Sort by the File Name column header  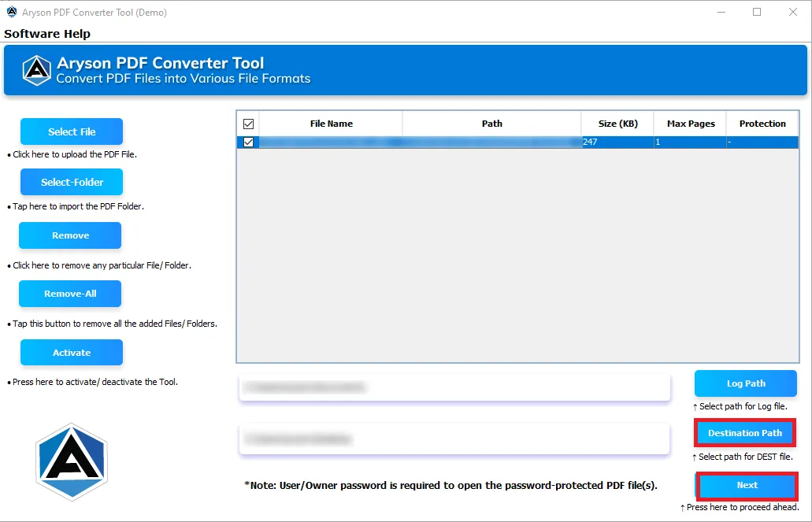[331, 124]
